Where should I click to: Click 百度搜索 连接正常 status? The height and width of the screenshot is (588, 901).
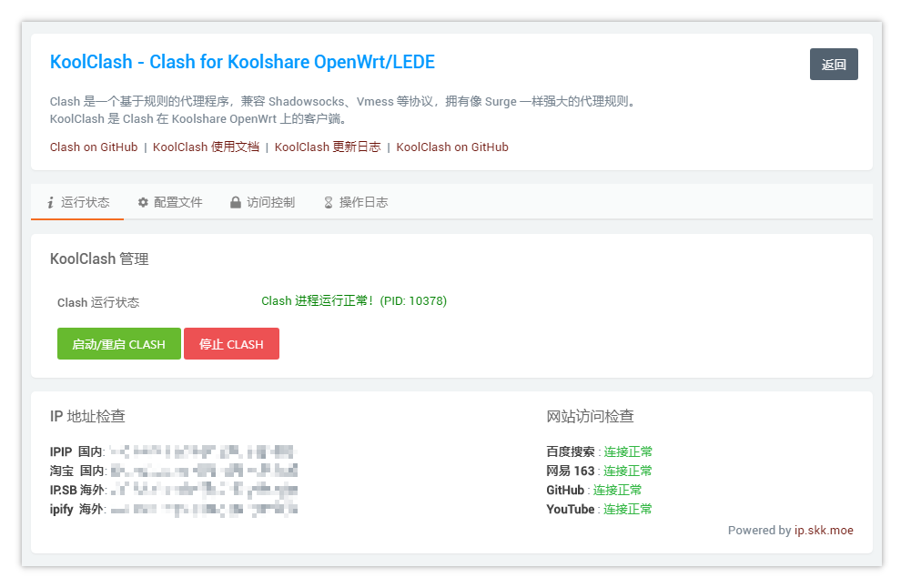(628, 451)
